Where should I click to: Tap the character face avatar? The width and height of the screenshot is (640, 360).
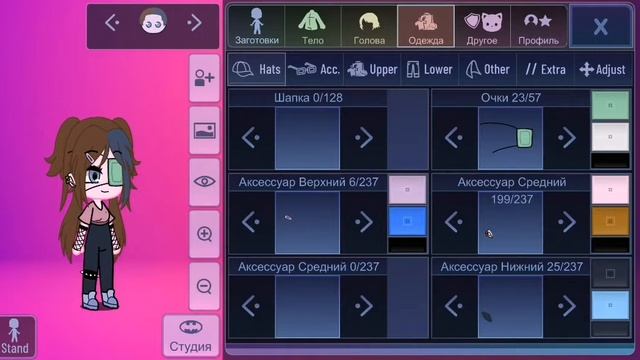coord(153,22)
